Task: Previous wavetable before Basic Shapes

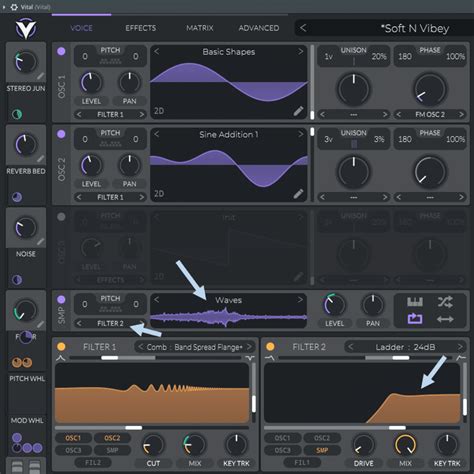Action: (x=157, y=52)
